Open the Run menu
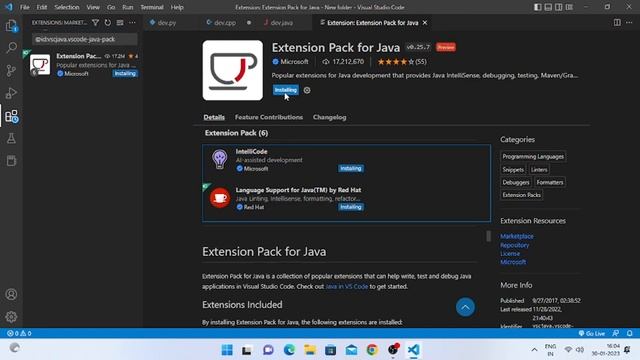640x360 pixels. pos(128,7)
